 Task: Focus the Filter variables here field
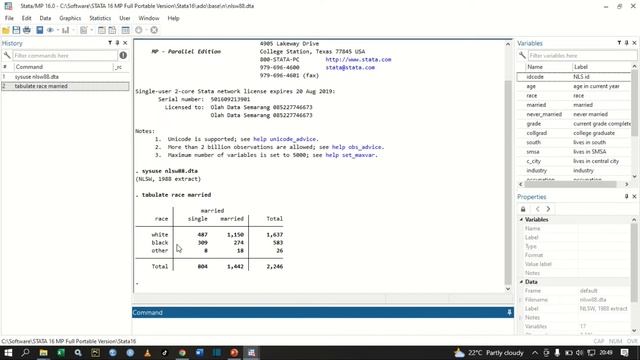582,56
